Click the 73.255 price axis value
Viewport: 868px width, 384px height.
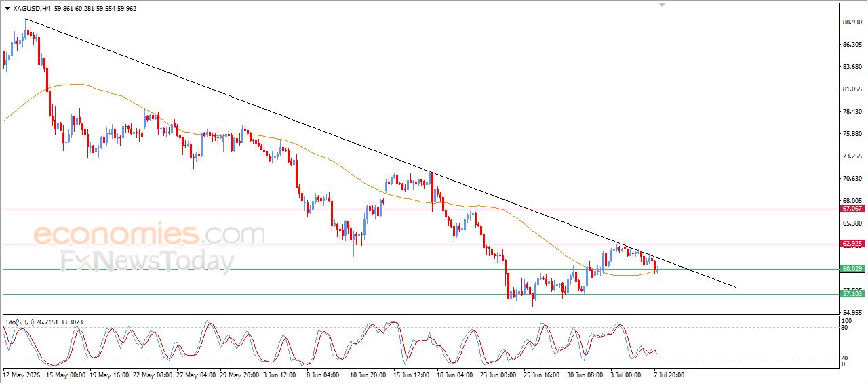(852, 156)
